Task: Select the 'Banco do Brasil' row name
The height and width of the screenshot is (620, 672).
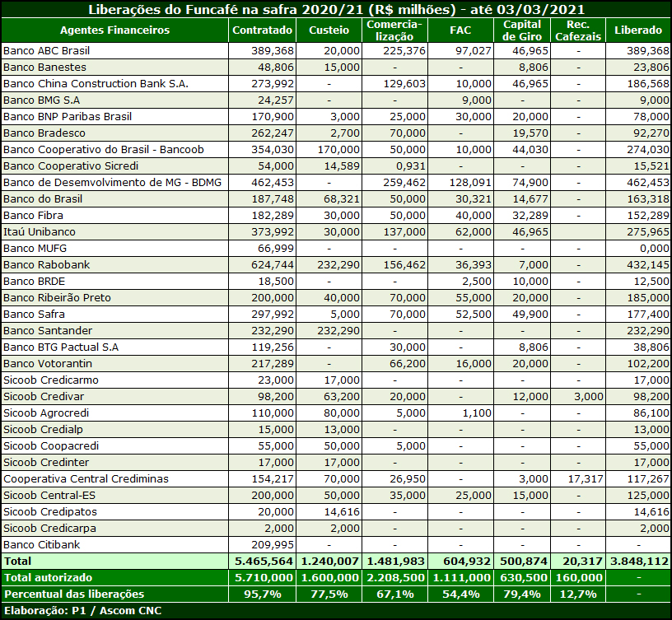Action: 43,198
